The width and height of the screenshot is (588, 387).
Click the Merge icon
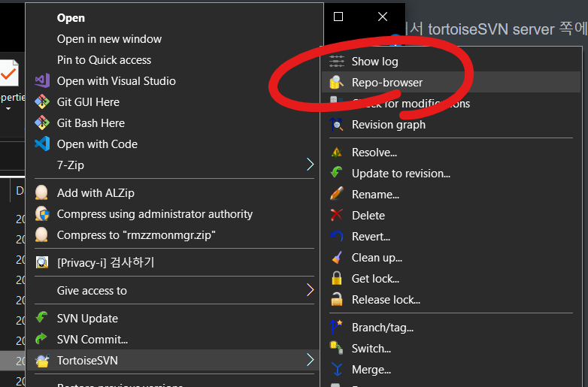[337, 370]
